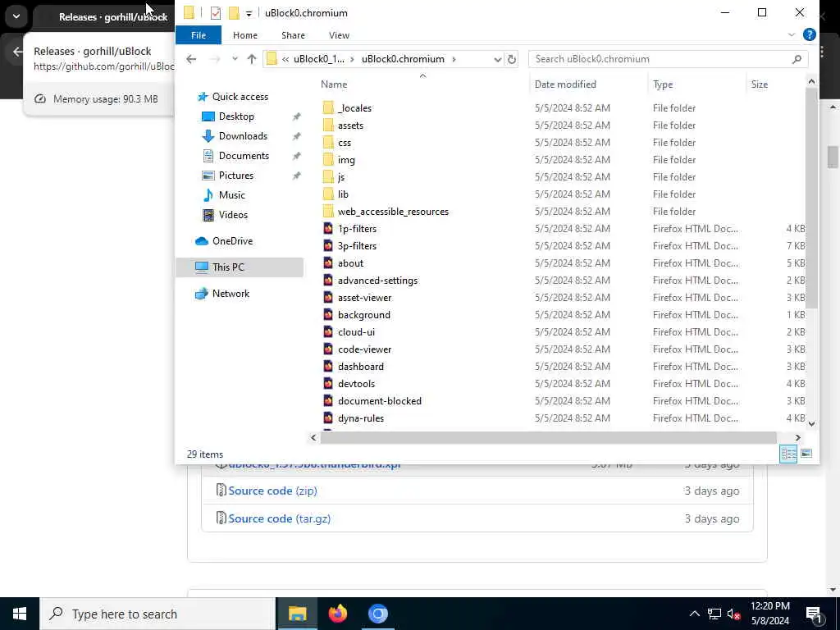This screenshot has height=630, width=840.
Task: Open Firefox from the taskbar
Action: [337, 614]
